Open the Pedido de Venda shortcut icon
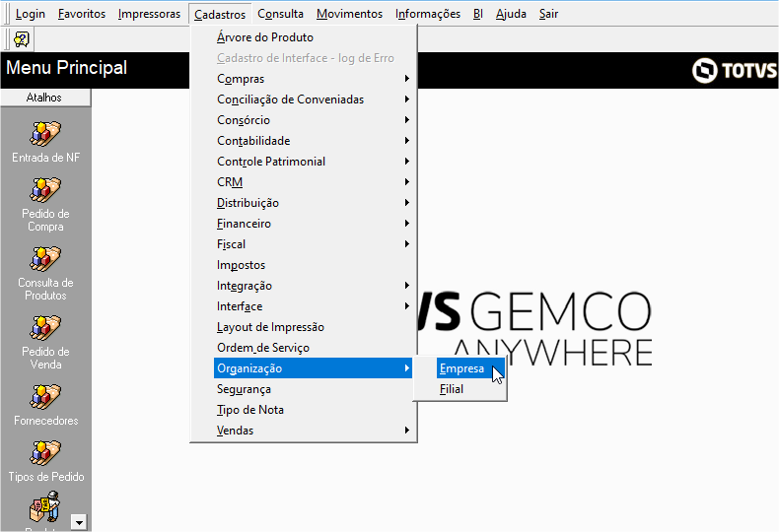Viewport: 779px width, 532px height. pos(45,328)
